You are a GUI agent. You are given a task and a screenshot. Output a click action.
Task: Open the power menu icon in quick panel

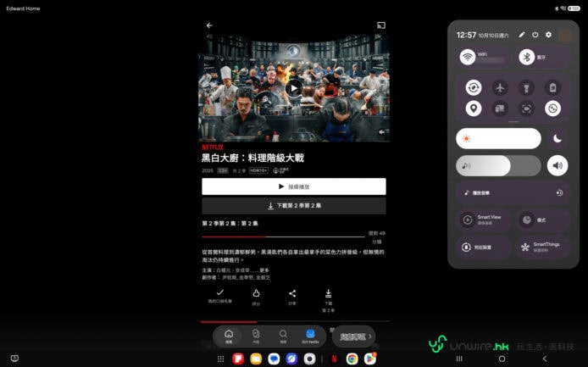coord(535,35)
